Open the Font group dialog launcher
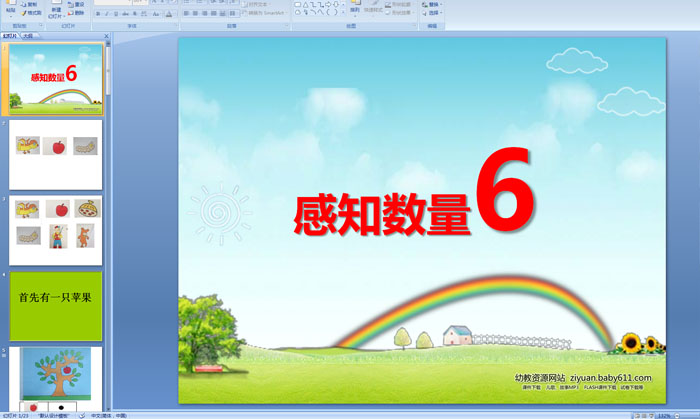 tap(175, 26)
